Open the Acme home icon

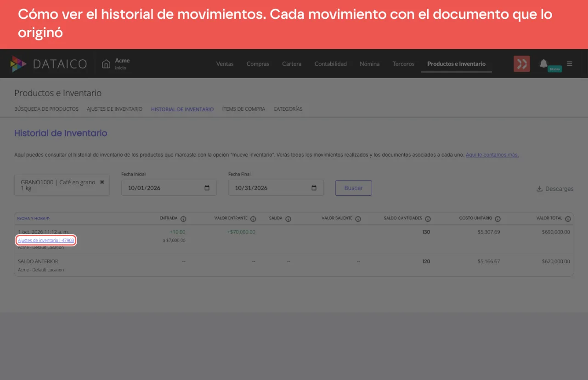point(106,64)
